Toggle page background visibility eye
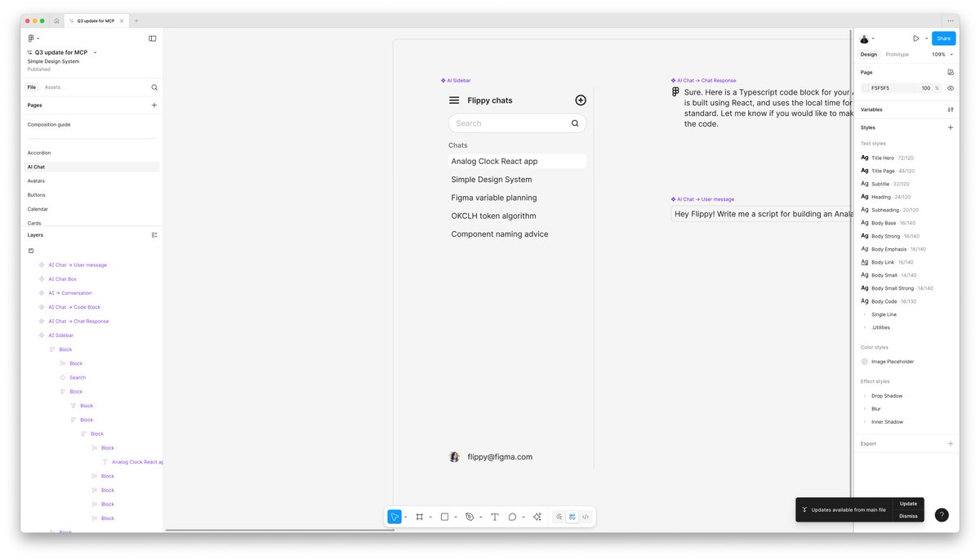 pos(951,88)
